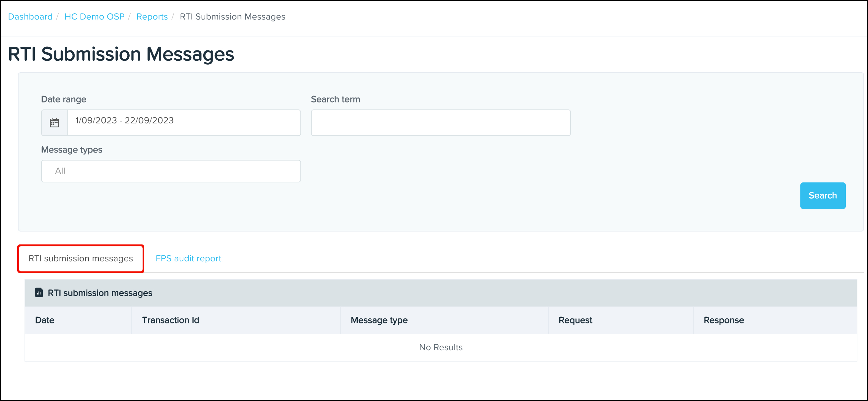Click the Response column header
868x401 pixels.
[723, 320]
